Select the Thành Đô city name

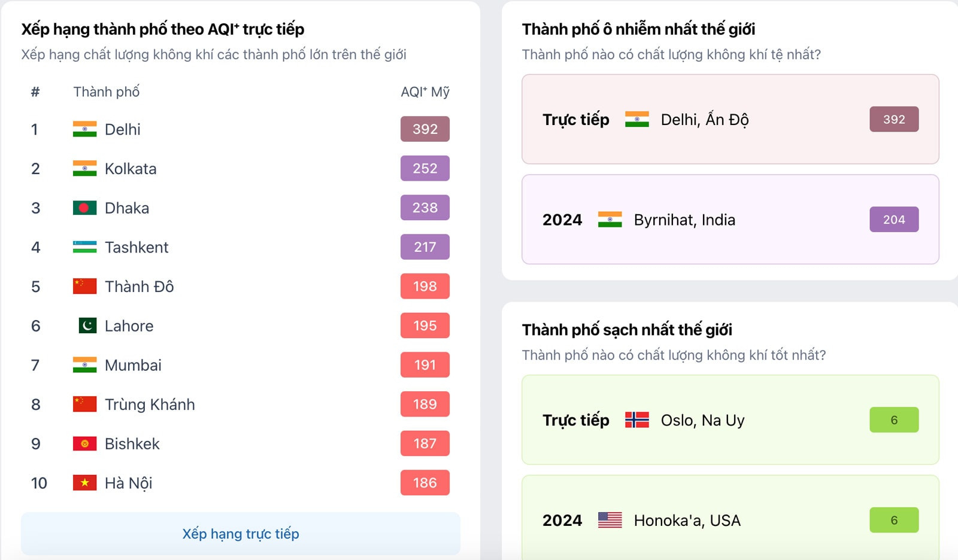click(139, 287)
